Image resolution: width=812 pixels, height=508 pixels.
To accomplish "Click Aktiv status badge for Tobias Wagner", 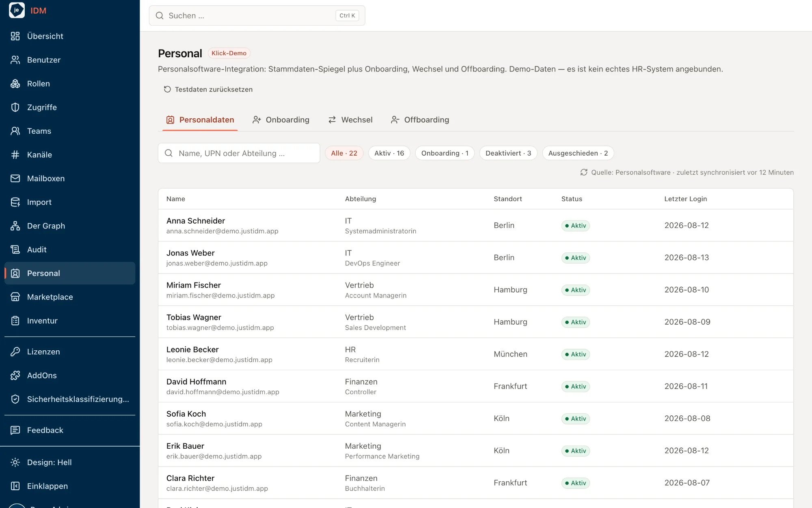I will click(x=575, y=322).
